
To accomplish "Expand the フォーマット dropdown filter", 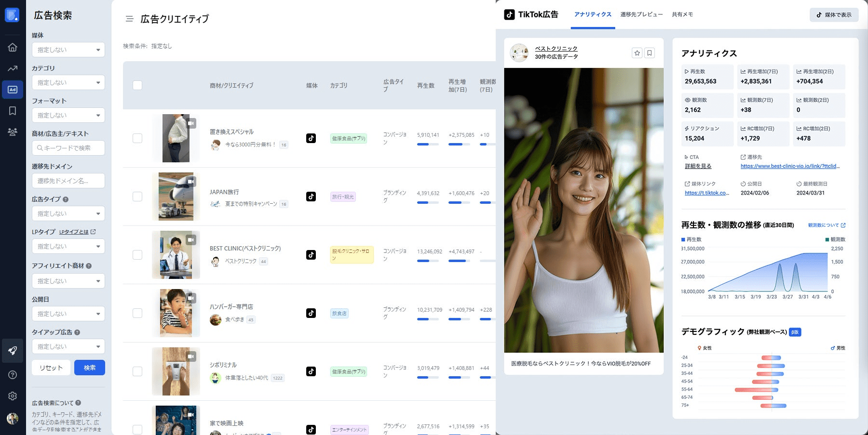I will tap(68, 115).
